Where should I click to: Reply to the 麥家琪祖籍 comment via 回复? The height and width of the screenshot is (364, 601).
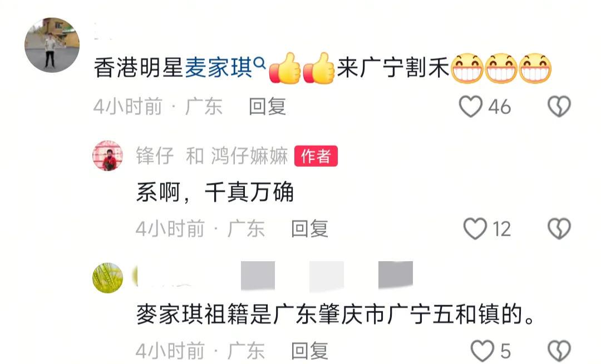309,351
